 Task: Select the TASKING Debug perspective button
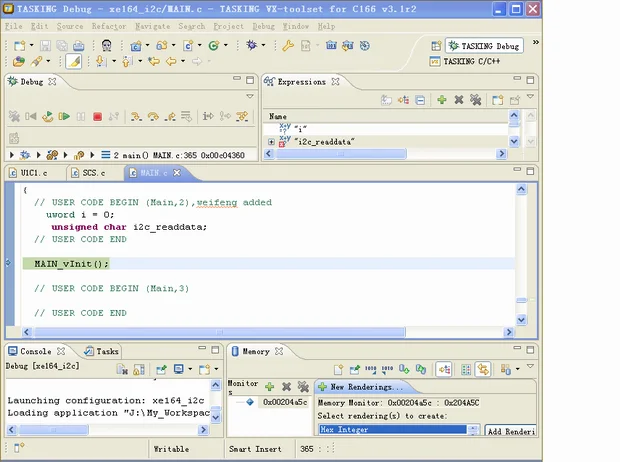click(x=484, y=46)
